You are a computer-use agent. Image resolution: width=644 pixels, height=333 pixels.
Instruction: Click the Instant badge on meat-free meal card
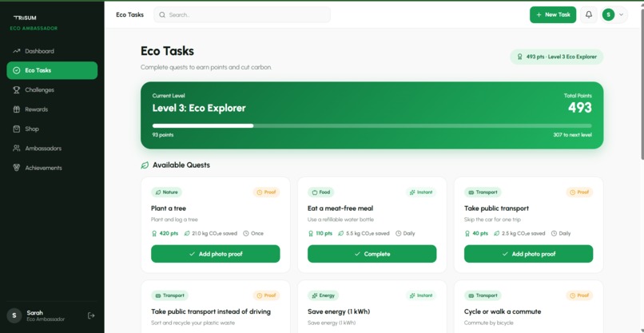[421, 192]
